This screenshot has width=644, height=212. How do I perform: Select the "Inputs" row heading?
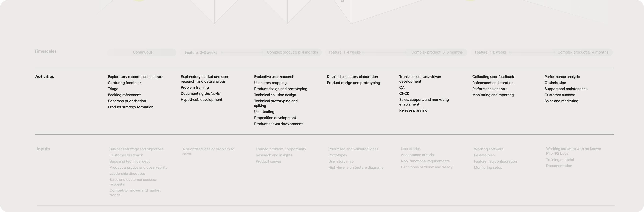[43, 149]
